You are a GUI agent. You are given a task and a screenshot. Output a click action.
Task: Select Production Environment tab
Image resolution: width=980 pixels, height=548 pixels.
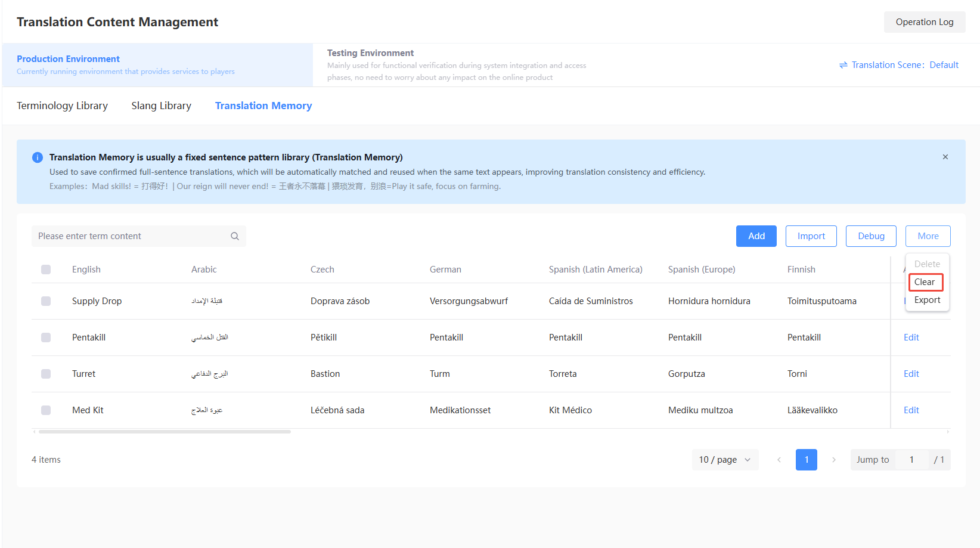(x=157, y=65)
